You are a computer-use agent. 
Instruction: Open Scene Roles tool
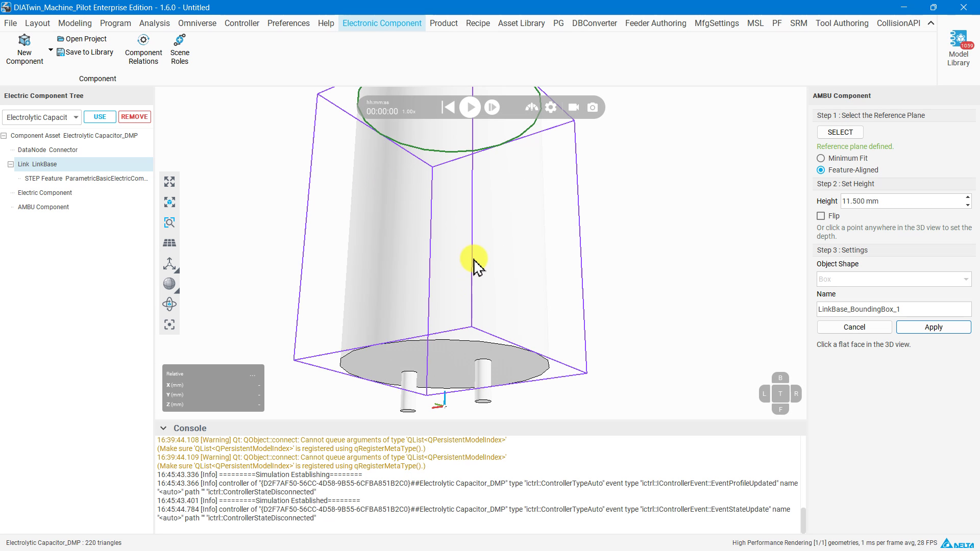pyautogui.click(x=180, y=49)
